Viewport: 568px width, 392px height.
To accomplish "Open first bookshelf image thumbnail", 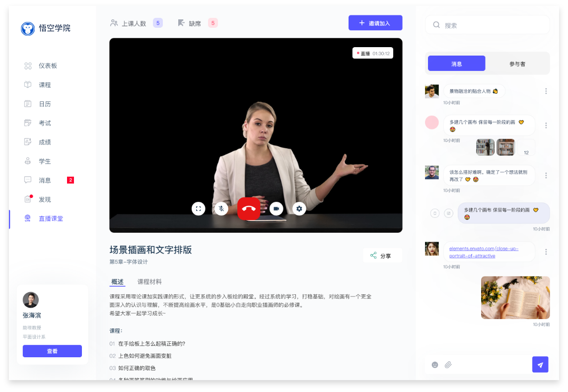I will point(485,147).
